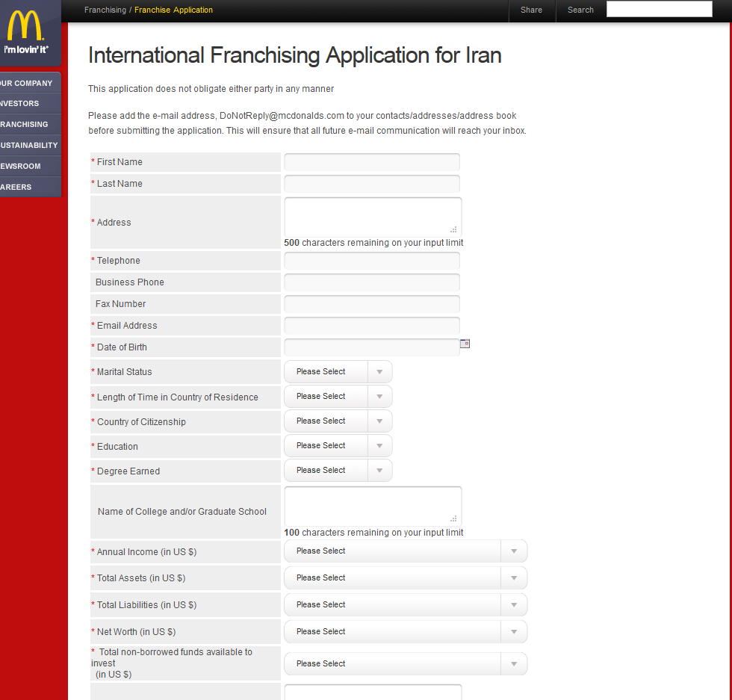Click the page heading 'International Franchising Application for Iran'

[x=294, y=55]
